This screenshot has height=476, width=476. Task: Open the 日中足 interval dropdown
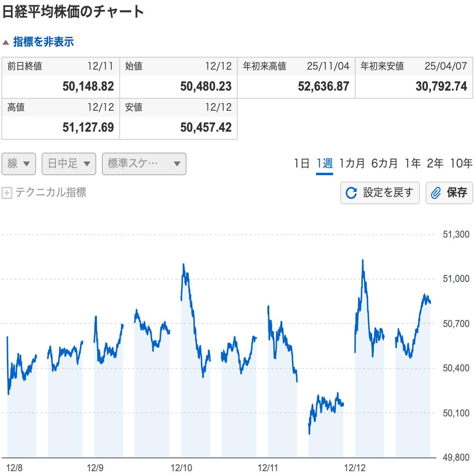(x=69, y=164)
